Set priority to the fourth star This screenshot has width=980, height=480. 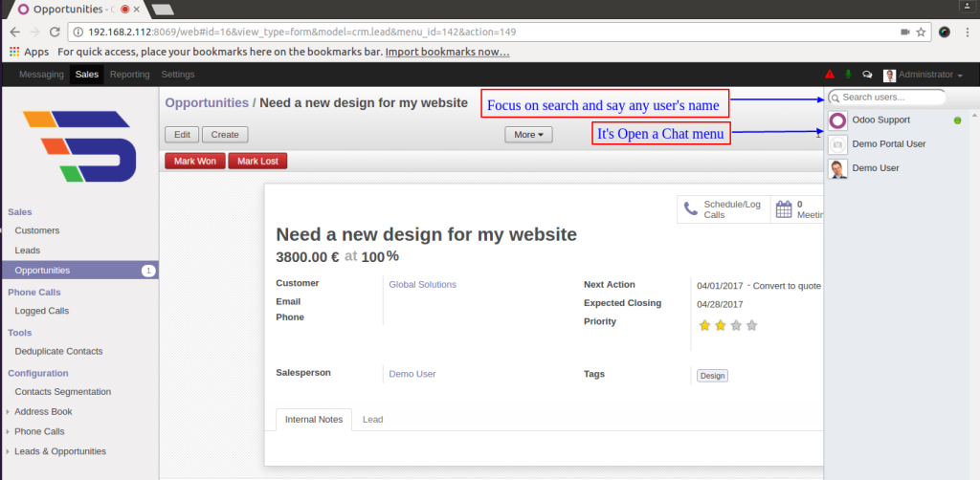click(751, 325)
